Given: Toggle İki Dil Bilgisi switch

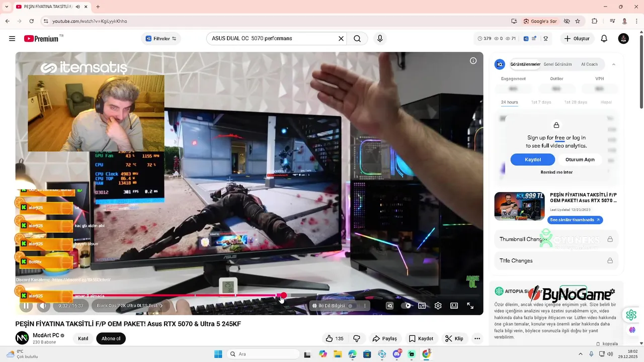Looking at the screenshot, I should 352,306.
